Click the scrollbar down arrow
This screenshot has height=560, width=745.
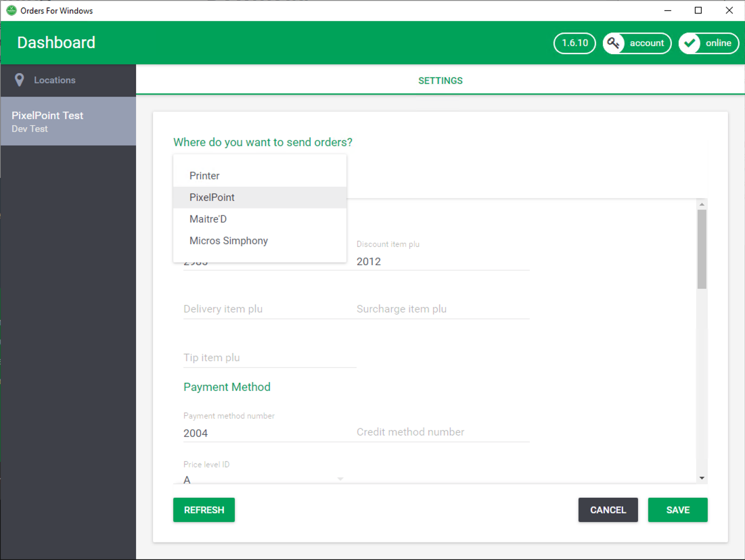coord(702,478)
